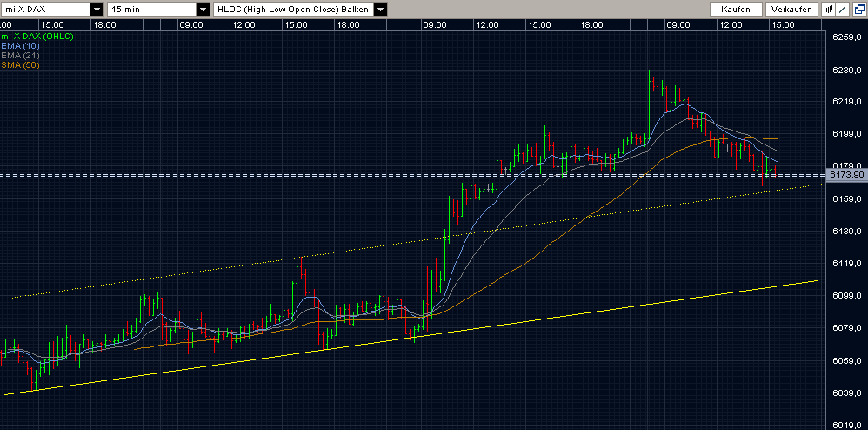The image size is (868, 430).
Task: Select the EMA (10) legend label
Action: point(21,45)
